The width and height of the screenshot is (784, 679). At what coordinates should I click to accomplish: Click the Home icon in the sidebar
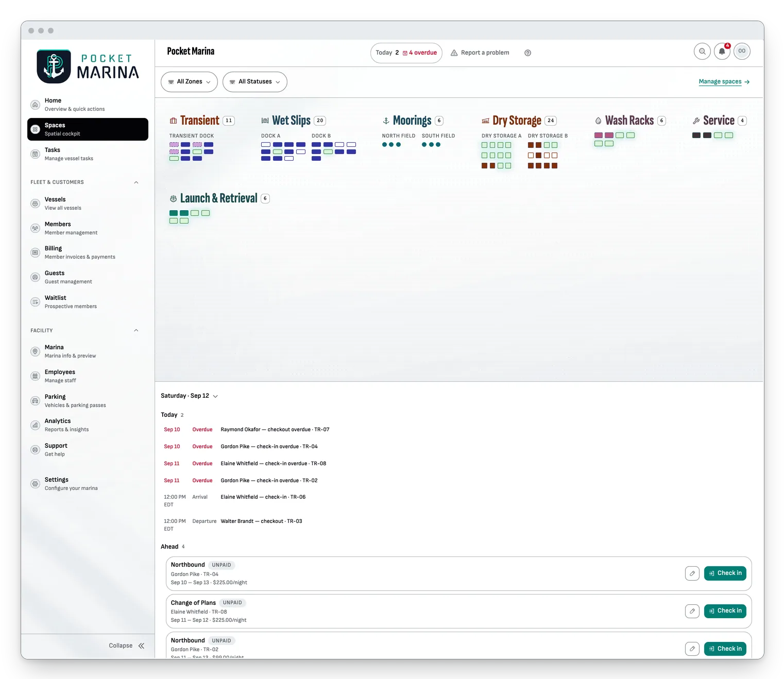(x=35, y=105)
